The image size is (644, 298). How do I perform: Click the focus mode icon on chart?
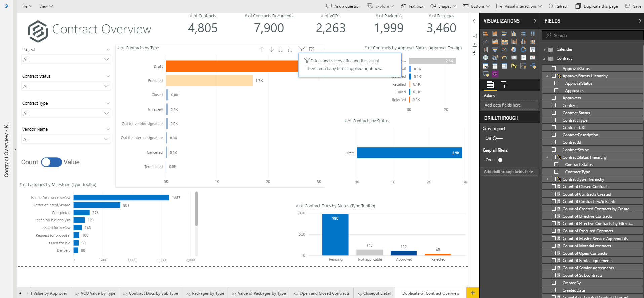click(x=312, y=49)
